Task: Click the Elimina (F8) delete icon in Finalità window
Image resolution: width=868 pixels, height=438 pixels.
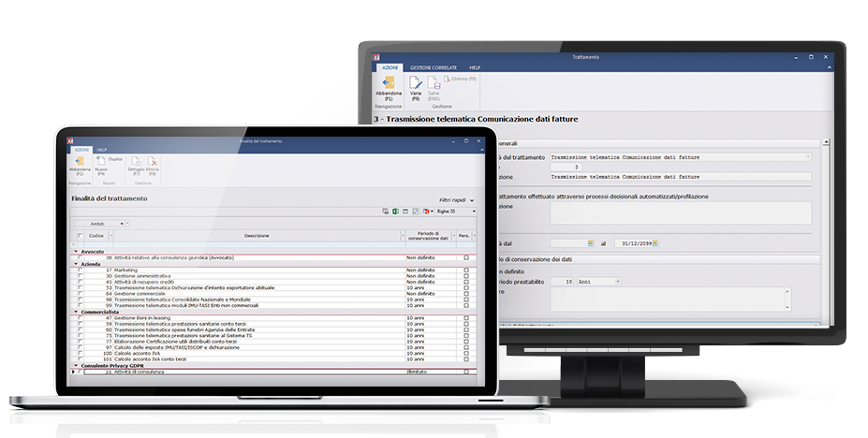Action: 152,165
